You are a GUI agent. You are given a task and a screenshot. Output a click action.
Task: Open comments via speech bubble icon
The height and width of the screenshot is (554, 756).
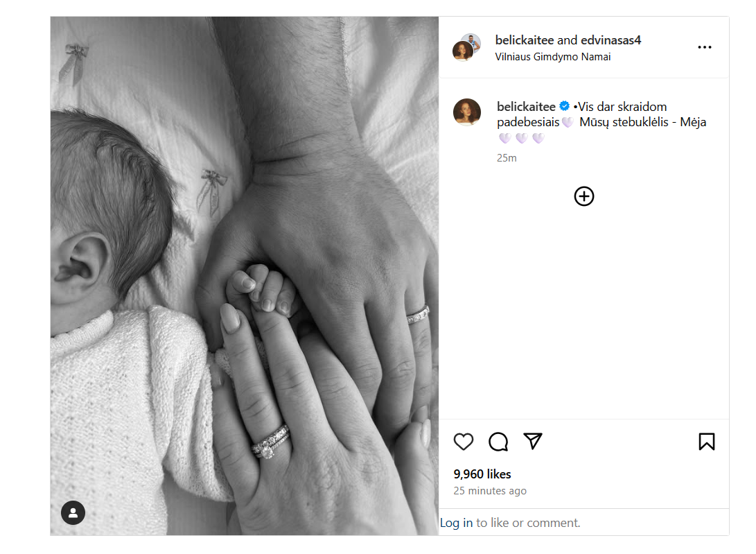498,442
